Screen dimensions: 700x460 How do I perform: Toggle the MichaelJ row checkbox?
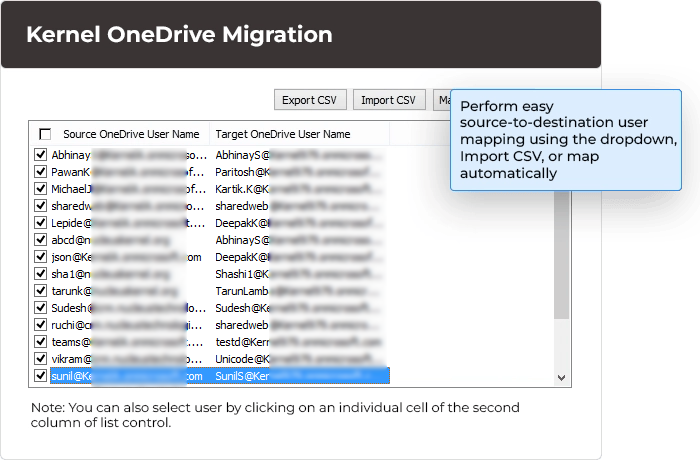pyautogui.click(x=41, y=189)
